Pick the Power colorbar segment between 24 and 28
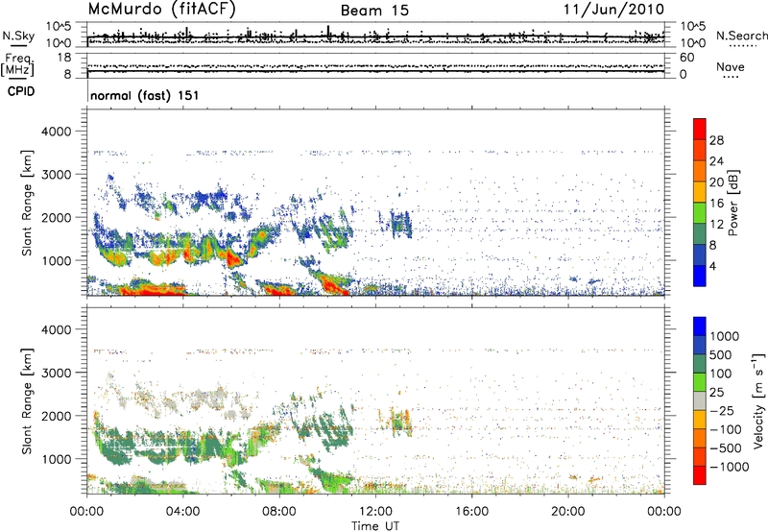The width and height of the screenshot is (768, 532). 700,150
